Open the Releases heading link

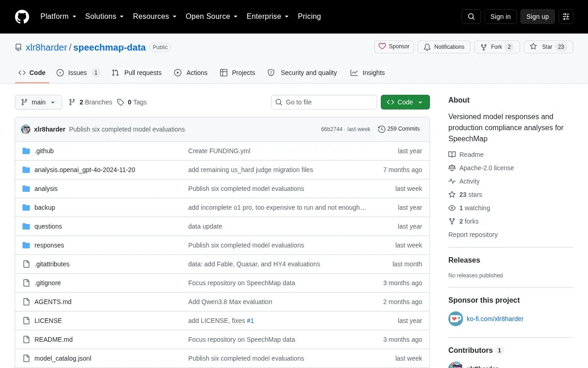pyautogui.click(x=464, y=260)
